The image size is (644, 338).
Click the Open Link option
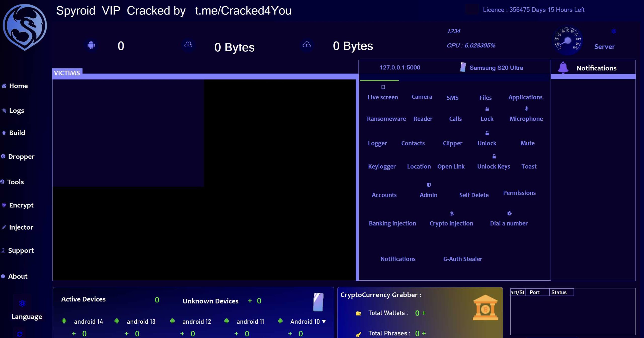451,167
